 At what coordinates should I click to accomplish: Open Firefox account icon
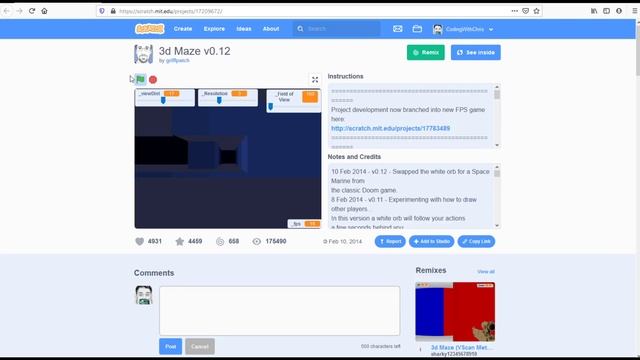619,11
